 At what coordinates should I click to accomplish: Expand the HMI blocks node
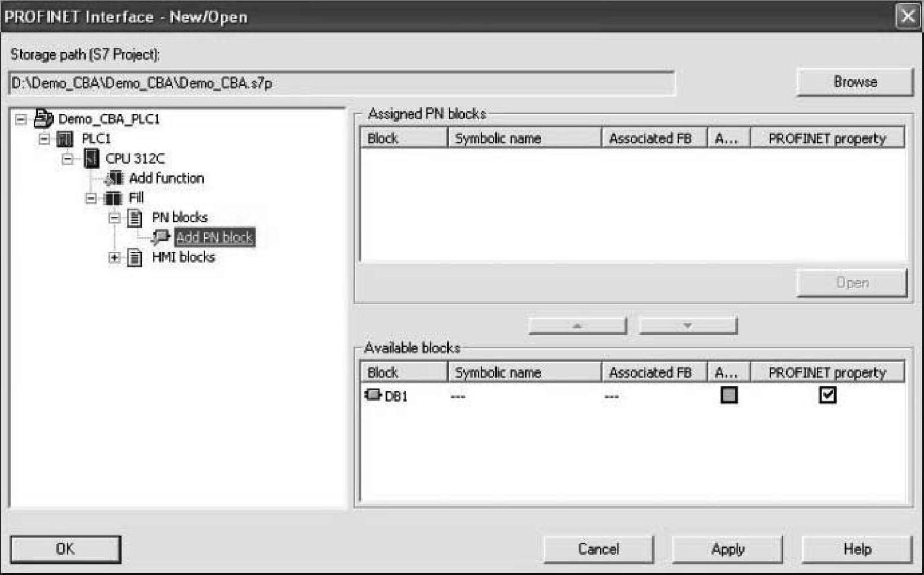coord(114,257)
